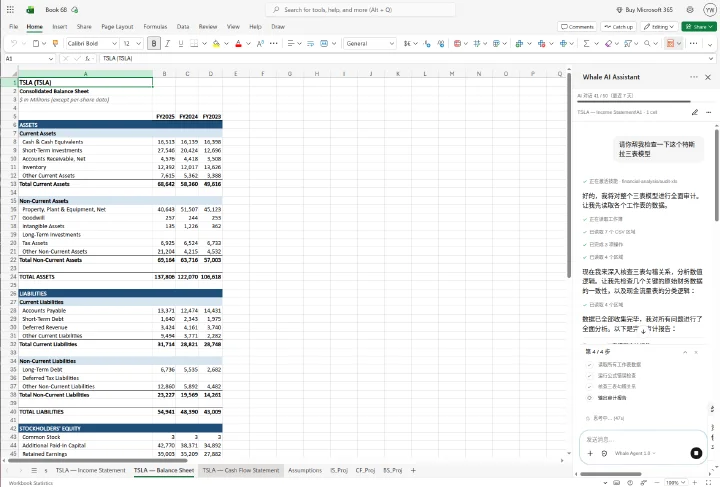This screenshot has height=487, width=720.
Task: Open the Review ribbon tab
Action: pos(208,27)
